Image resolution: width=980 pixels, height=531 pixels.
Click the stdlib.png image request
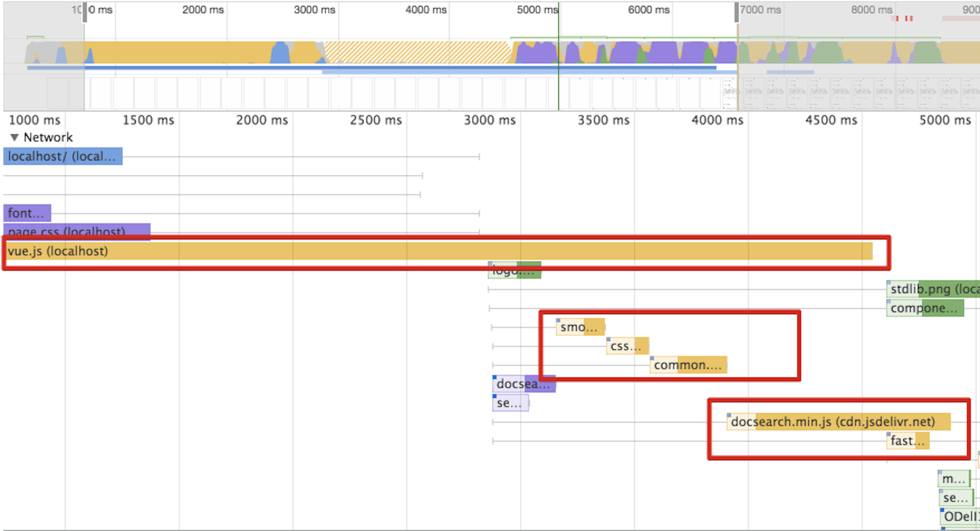pyautogui.click(x=933, y=289)
